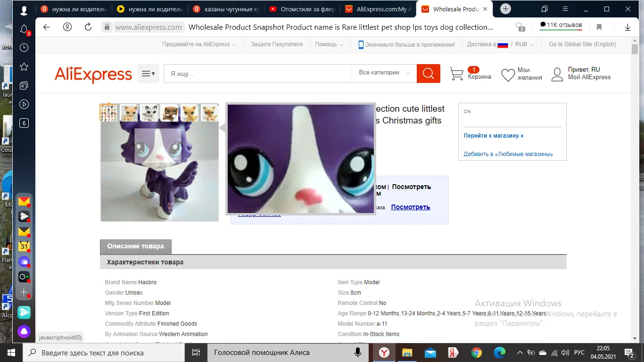This screenshot has height=362, width=644.
Task: Open Task View on the taskbar
Action: click(x=196, y=353)
